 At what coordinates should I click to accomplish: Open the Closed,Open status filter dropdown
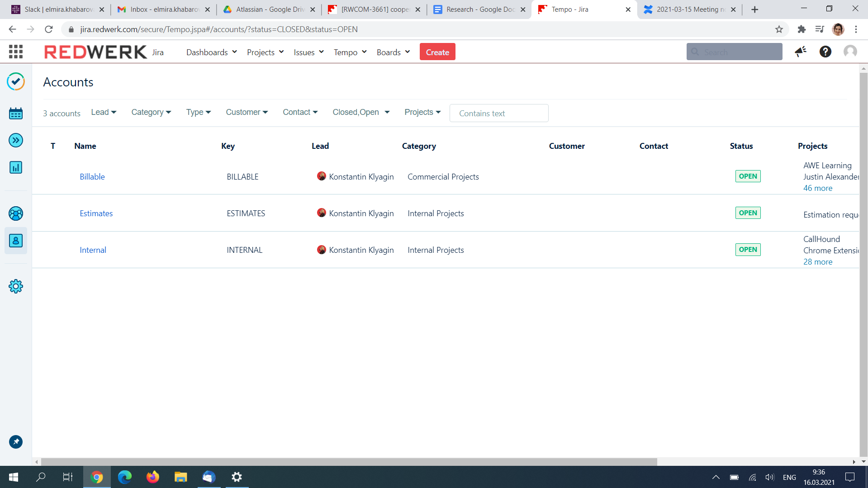(361, 112)
